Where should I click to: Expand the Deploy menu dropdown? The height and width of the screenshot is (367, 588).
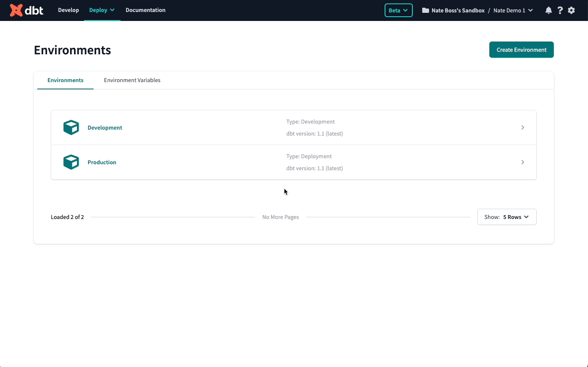pos(102,10)
